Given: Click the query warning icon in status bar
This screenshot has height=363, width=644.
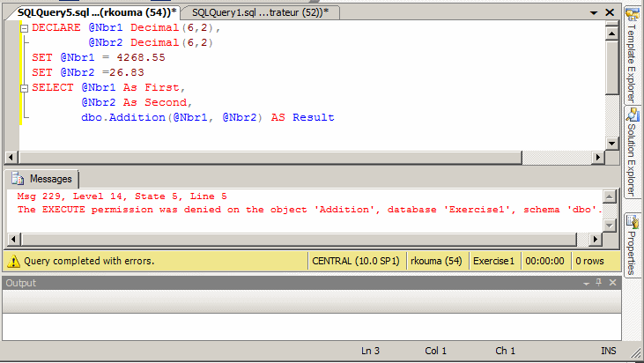Looking at the screenshot, I should [13, 261].
